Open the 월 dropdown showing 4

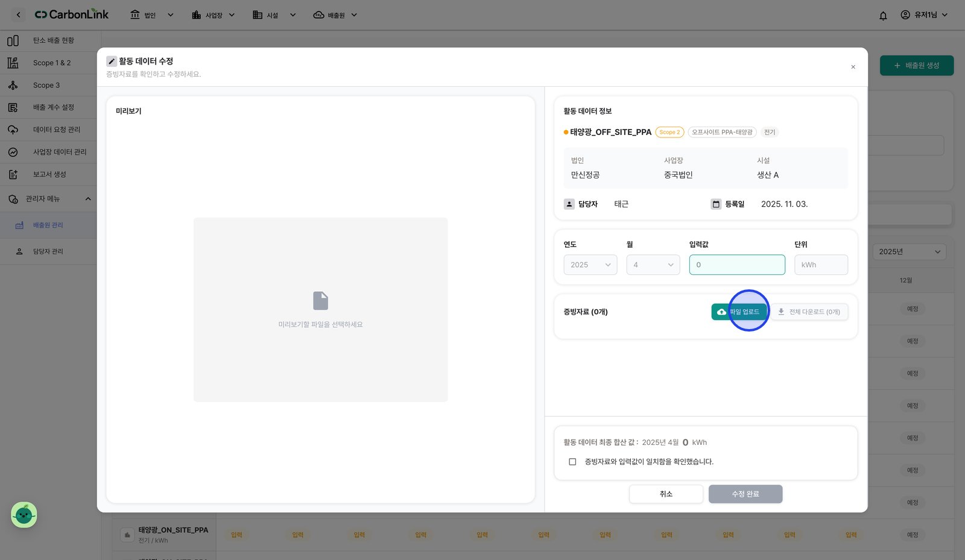click(x=653, y=265)
